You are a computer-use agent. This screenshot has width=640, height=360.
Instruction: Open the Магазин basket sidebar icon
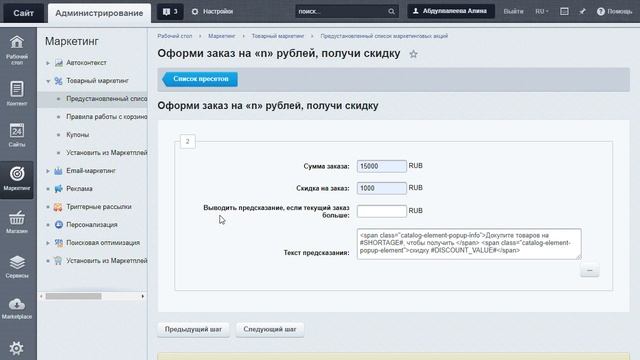17,218
